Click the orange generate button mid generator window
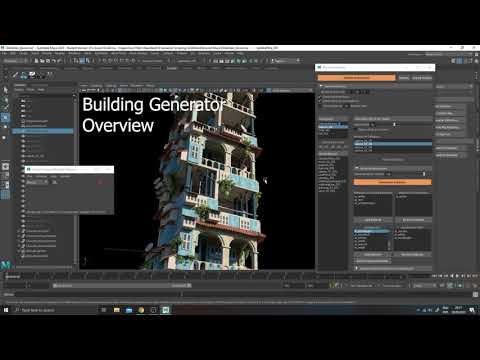 [392, 182]
